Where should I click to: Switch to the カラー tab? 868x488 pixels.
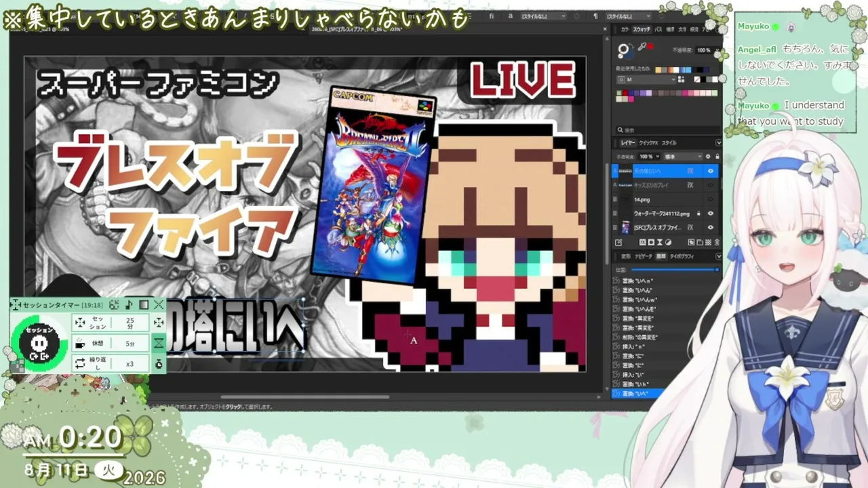pos(625,30)
